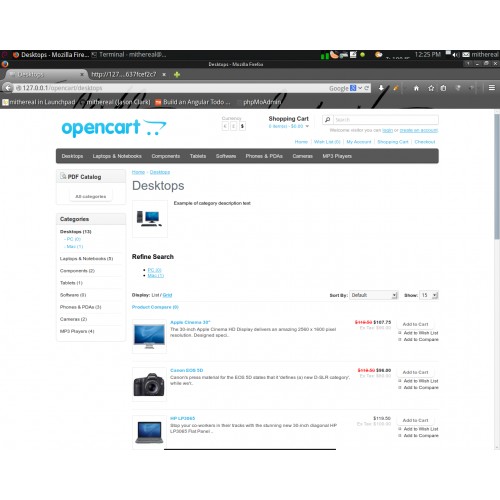
Task: Open MP3 Players (4) sidebar category
Action: (x=77, y=331)
